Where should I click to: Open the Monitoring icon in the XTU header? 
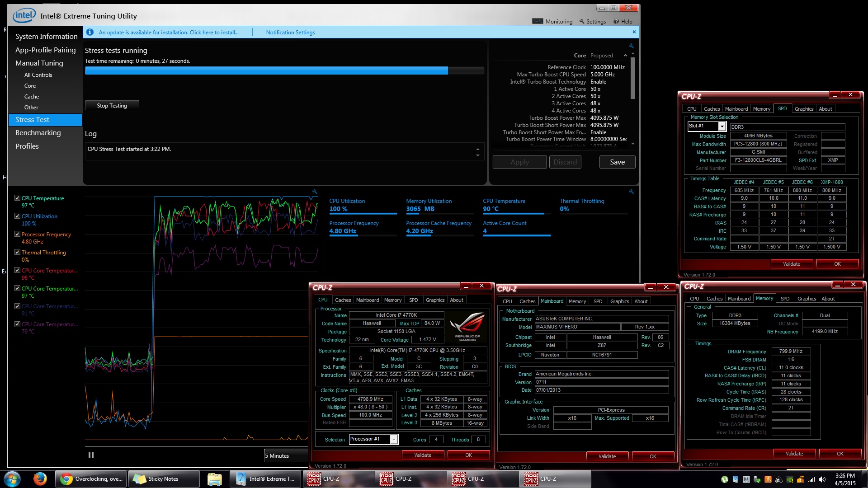(538, 21)
